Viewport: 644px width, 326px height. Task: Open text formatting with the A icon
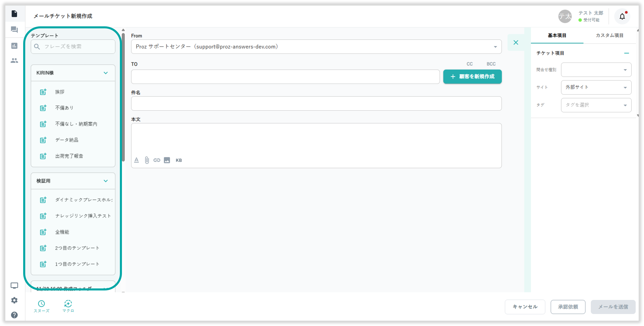pyautogui.click(x=136, y=160)
